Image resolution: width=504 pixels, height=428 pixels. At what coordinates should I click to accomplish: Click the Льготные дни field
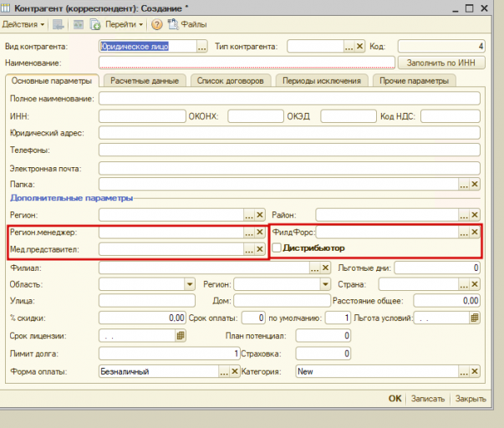437,267
